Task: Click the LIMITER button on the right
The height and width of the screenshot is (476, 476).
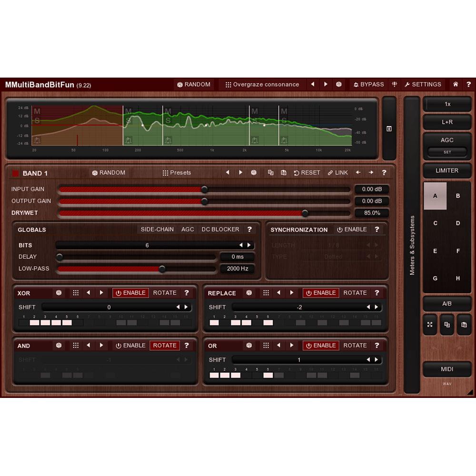Action: (447, 170)
